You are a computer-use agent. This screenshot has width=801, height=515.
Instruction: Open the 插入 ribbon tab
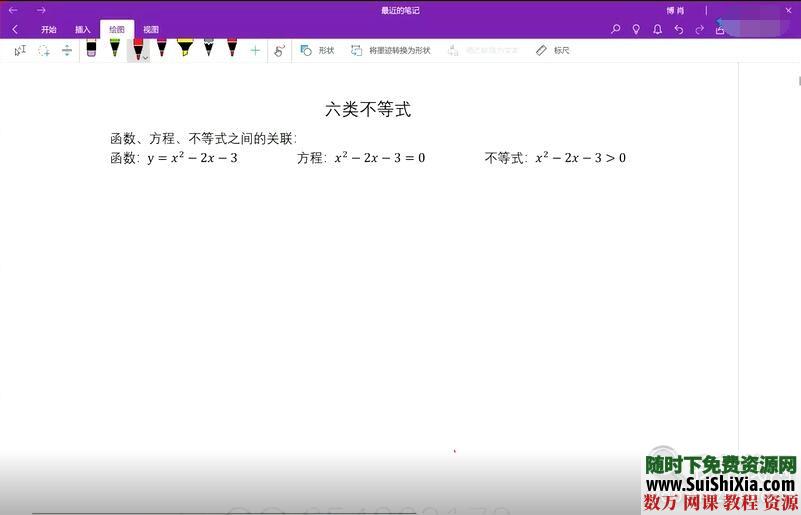point(83,30)
